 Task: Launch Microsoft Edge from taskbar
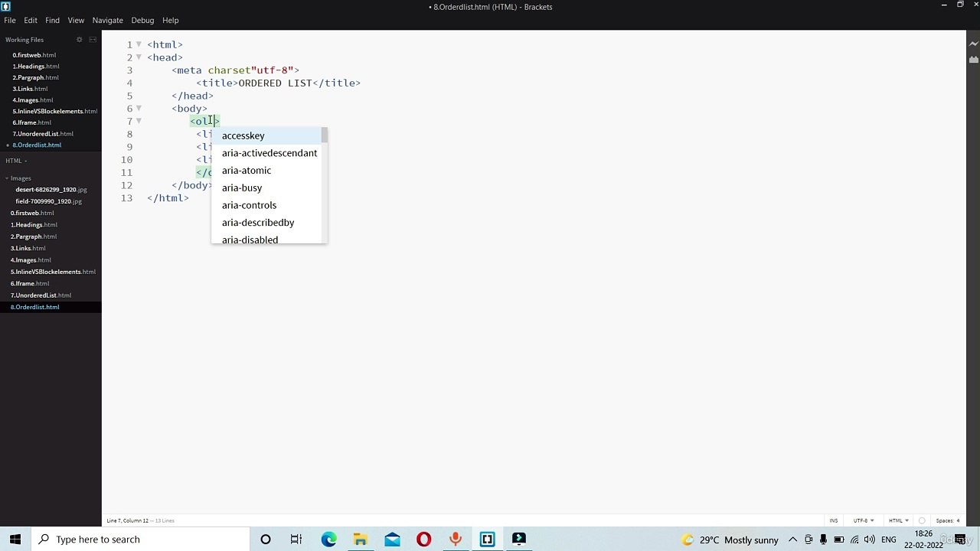pos(328,540)
